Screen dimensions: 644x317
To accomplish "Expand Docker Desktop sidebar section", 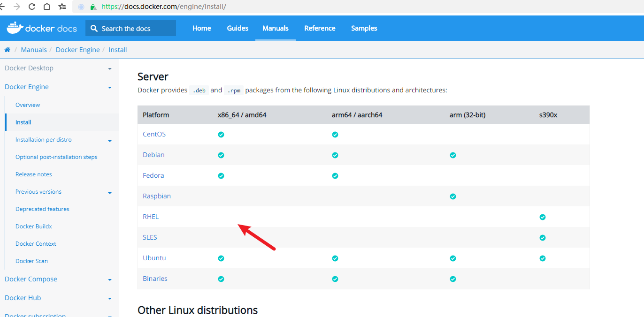I will [x=110, y=69].
